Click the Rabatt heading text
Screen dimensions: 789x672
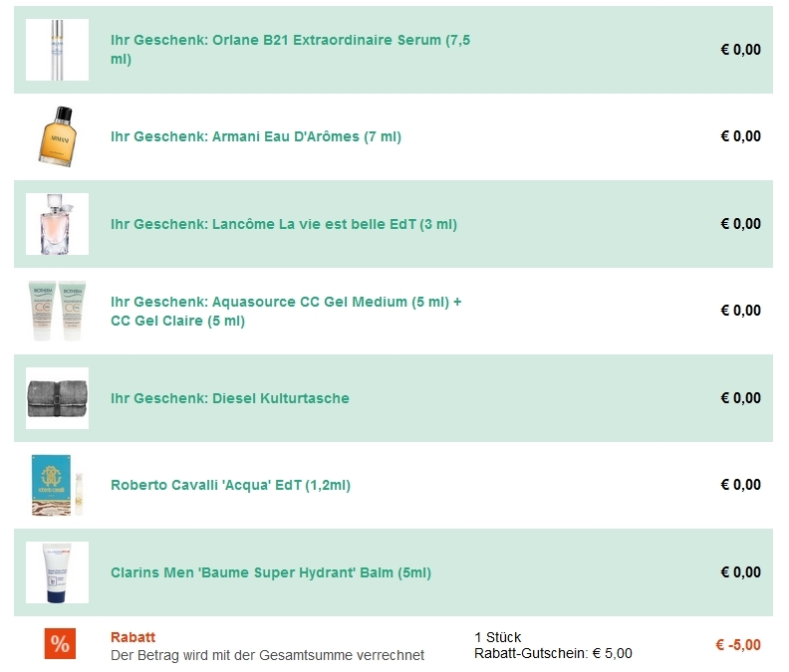[x=132, y=637]
